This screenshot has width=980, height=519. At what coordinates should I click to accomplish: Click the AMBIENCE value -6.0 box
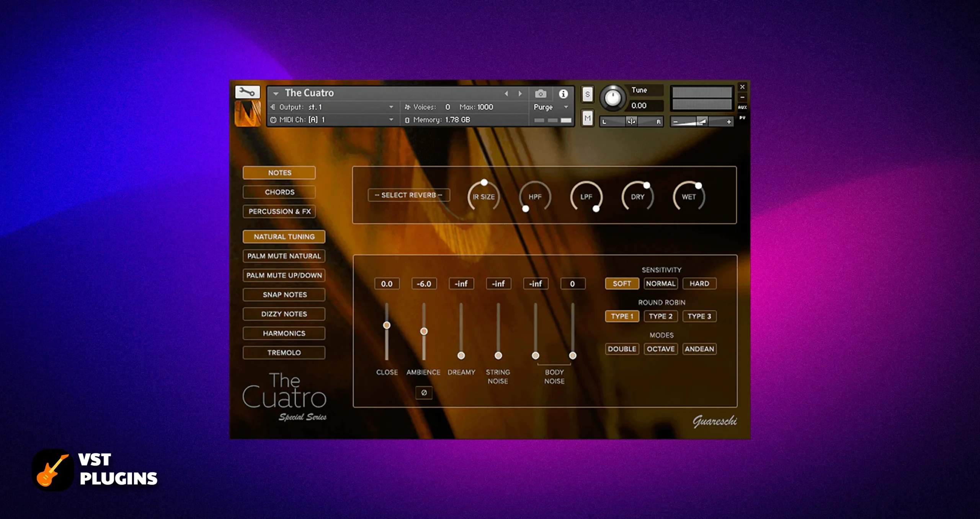coord(424,284)
